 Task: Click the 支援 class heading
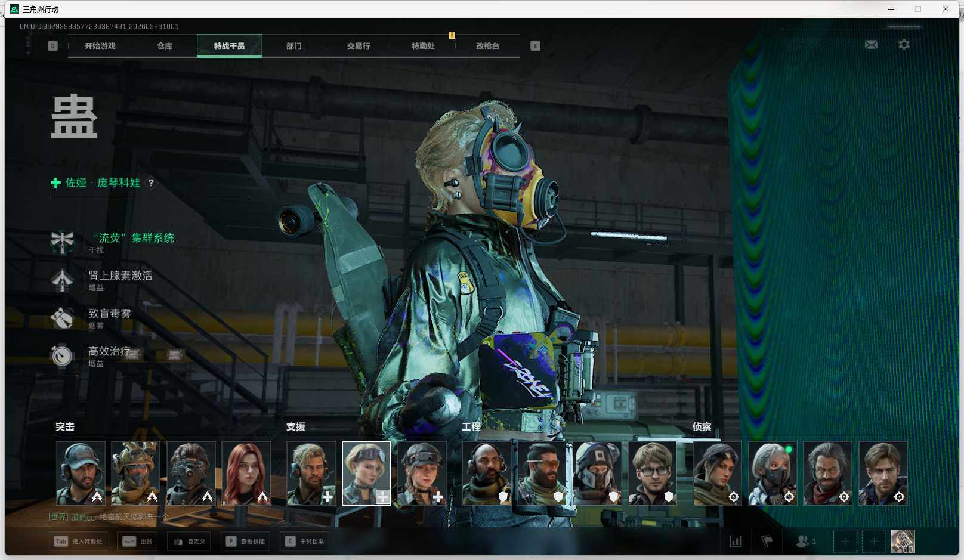296,427
